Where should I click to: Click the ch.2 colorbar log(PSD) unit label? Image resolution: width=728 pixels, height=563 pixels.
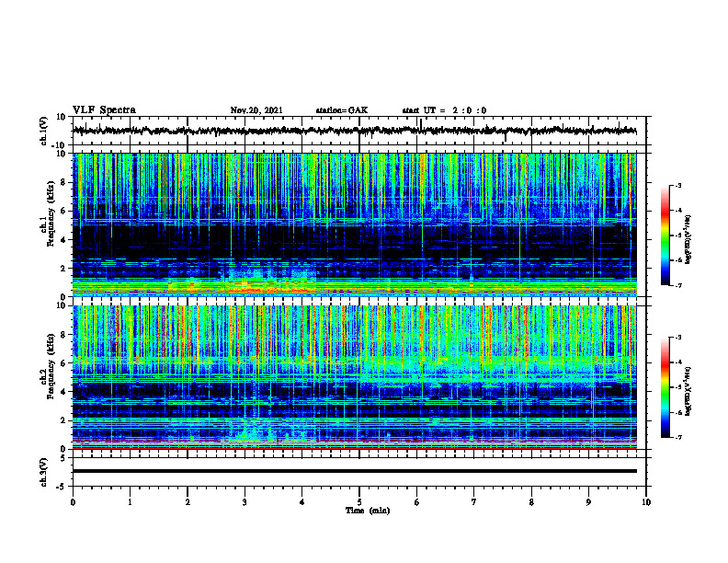click(688, 391)
